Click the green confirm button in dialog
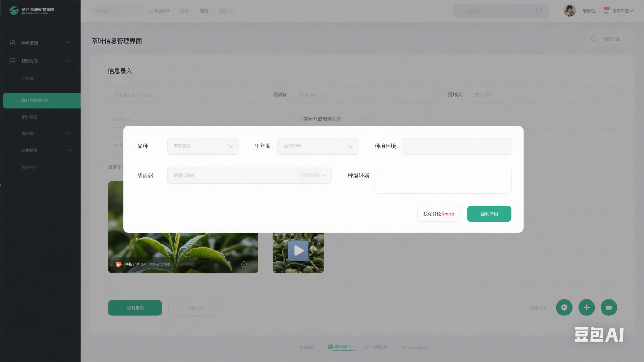 [489, 214]
